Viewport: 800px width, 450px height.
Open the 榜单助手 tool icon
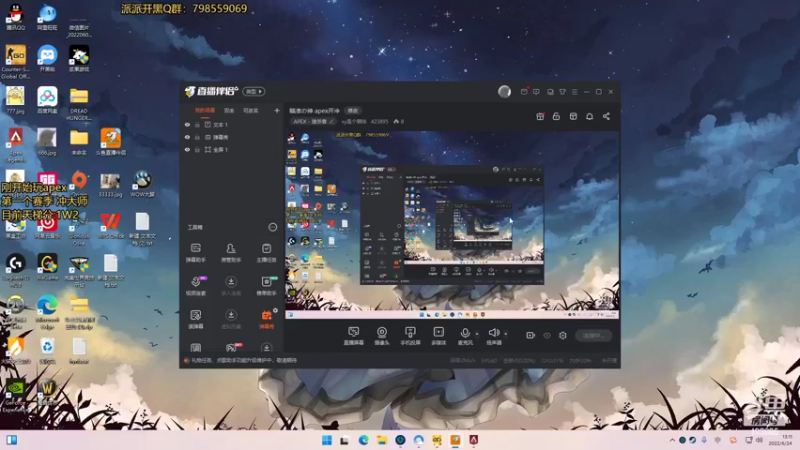coord(266,286)
